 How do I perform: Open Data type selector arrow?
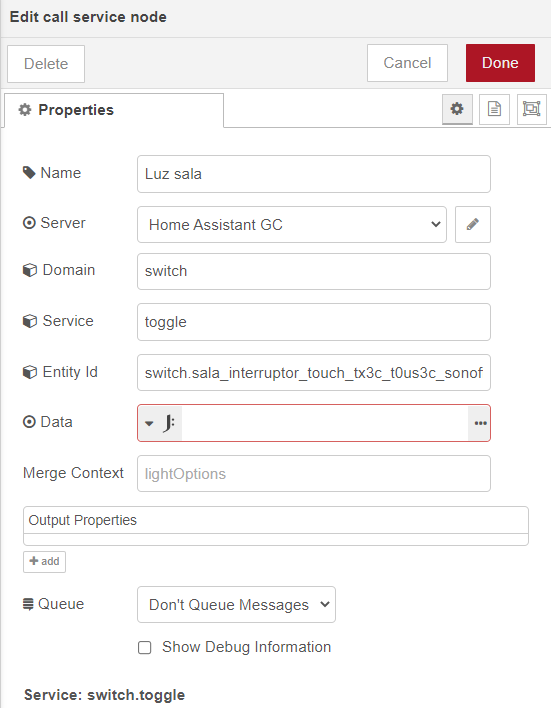149,424
